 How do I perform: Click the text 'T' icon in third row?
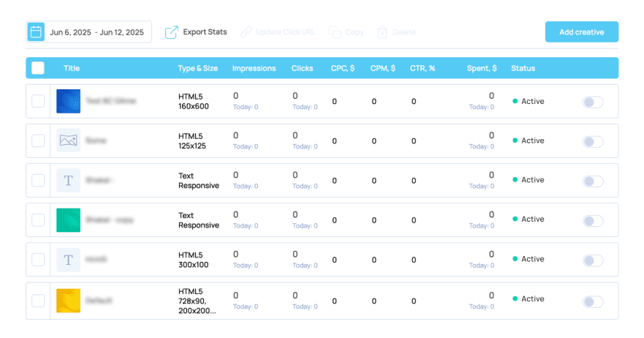(68, 180)
